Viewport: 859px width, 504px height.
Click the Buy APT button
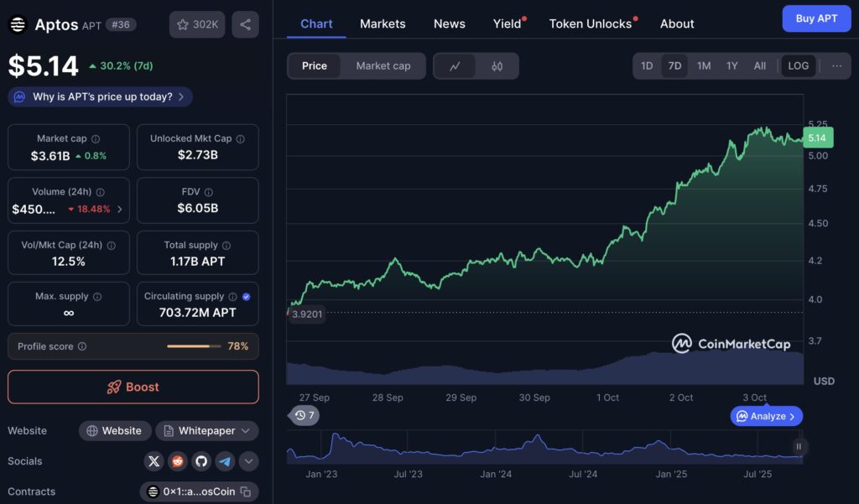(x=816, y=18)
